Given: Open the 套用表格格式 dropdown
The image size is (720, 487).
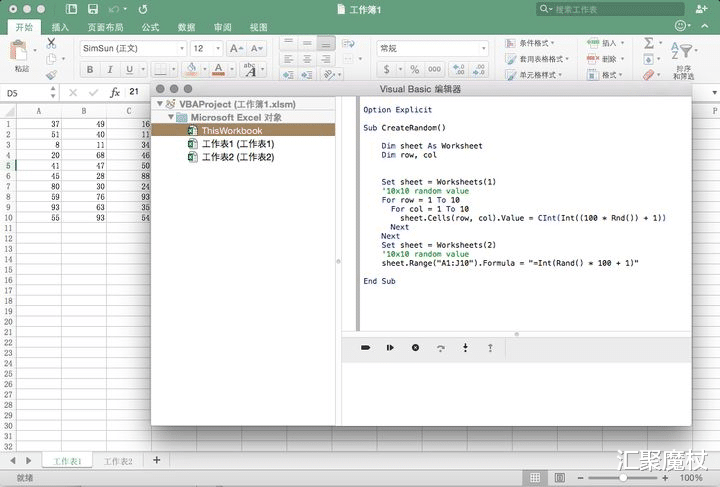Looking at the screenshot, I should pyautogui.click(x=537, y=59).
